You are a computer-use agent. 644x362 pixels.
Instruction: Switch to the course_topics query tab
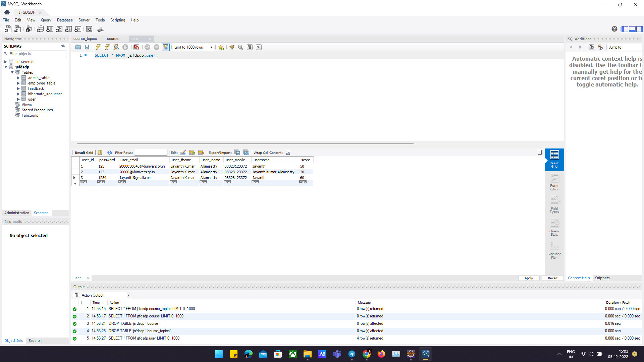(85, 39)
